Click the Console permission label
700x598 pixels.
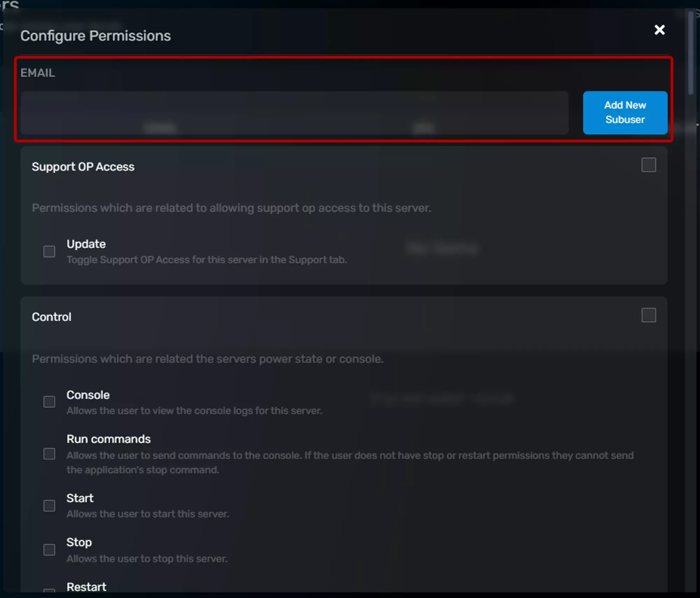(x=88, y=395)
